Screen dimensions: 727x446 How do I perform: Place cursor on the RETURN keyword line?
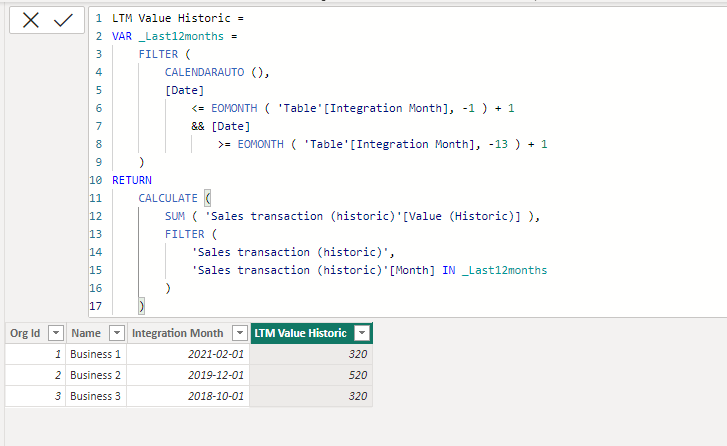pyautogui.click(x=132, y=180)
